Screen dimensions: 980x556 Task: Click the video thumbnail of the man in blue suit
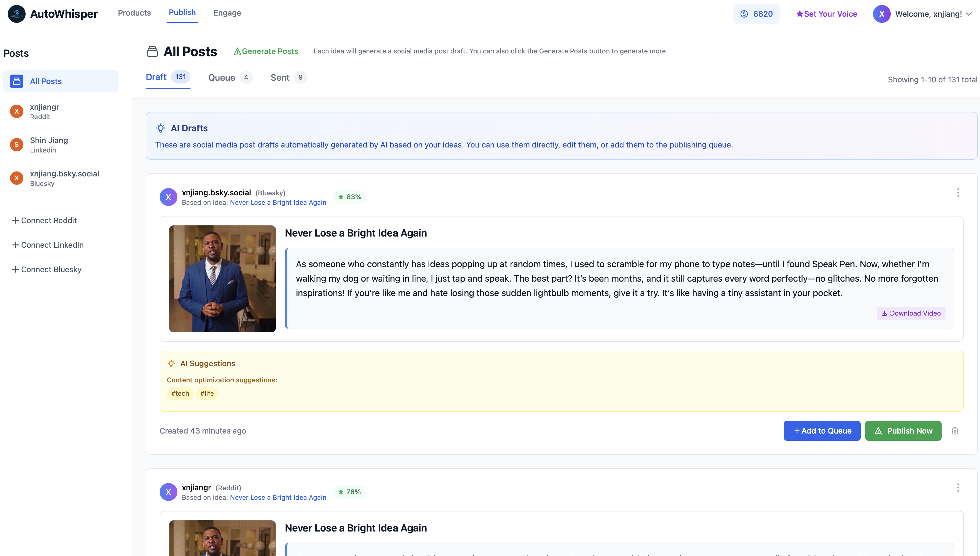pyautogui.click(x=222, y=279)
